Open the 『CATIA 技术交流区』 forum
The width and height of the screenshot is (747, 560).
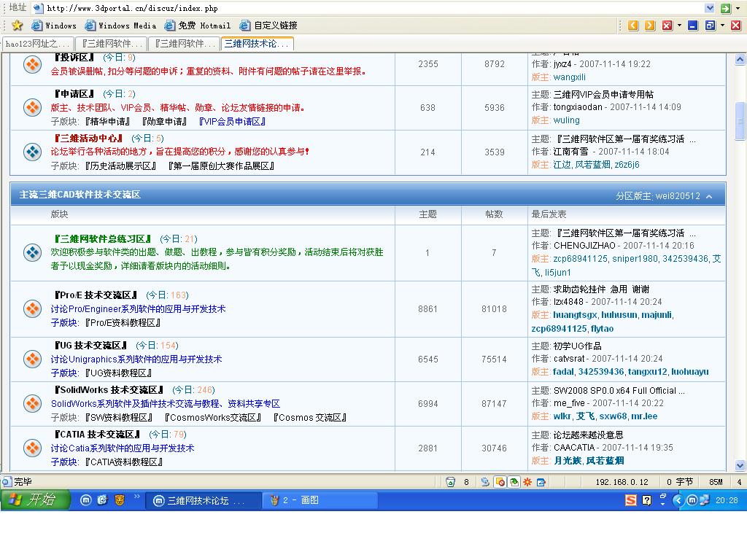[97, 435]
